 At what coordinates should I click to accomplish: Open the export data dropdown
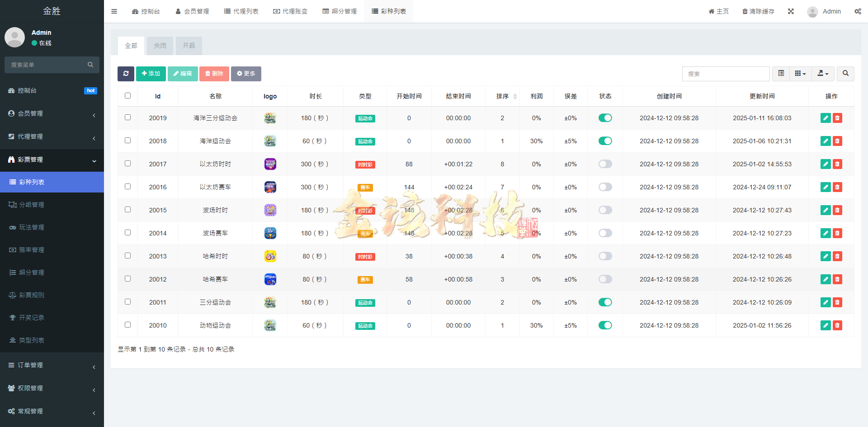(823, 74)
